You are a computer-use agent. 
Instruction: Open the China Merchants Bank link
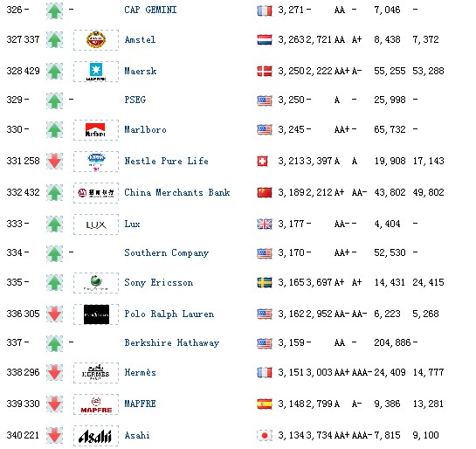click(x=177, y=192)
